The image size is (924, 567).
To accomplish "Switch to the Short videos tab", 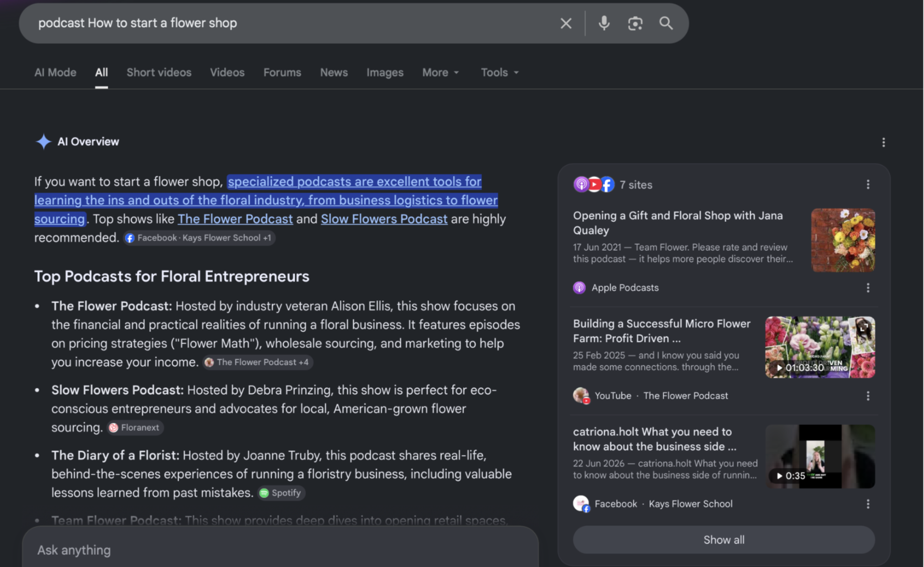I will pyautogui.click(x=159, y=72).
